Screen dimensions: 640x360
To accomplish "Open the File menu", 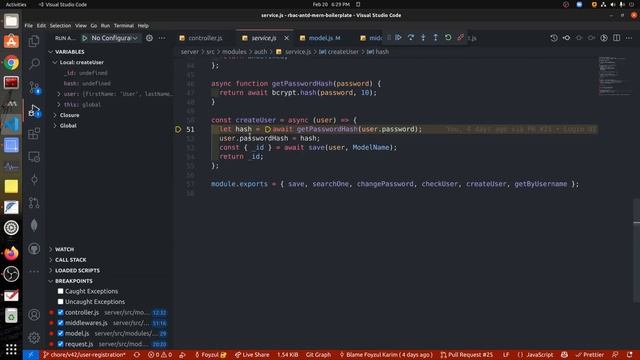I will (29, 25).
